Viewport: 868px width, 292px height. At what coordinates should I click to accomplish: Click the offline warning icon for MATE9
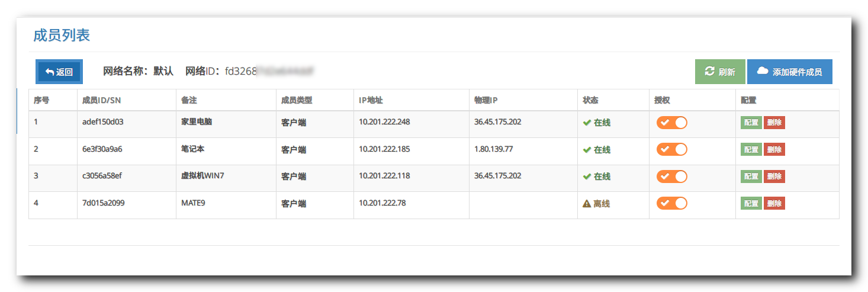coord(587,204)
